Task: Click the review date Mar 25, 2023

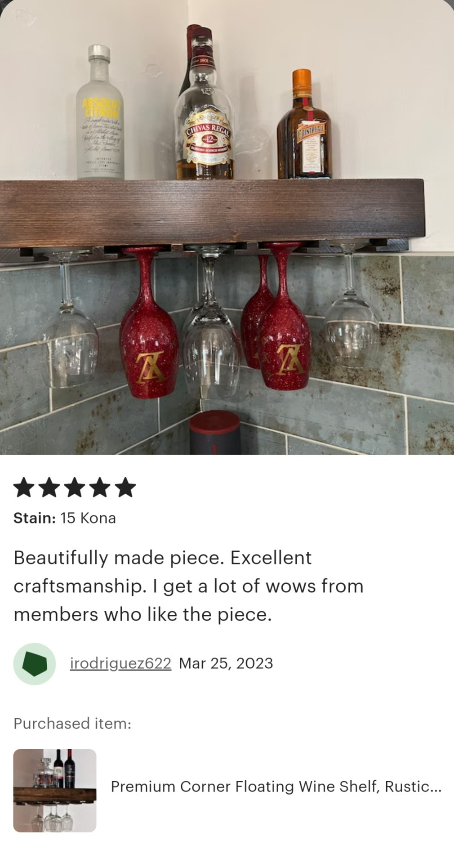Action: [226, 663]
